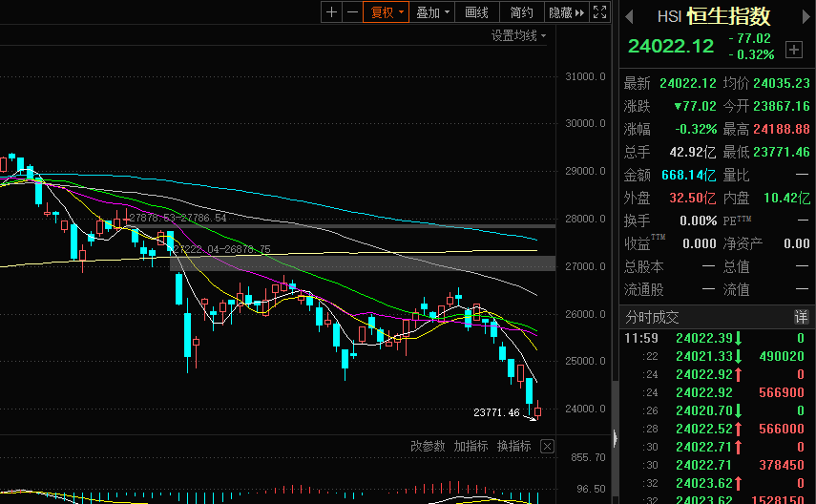The height and width of the screenshot is (504, 816).
Task: Select the 11:59 trade row
Action: point(715,339)
